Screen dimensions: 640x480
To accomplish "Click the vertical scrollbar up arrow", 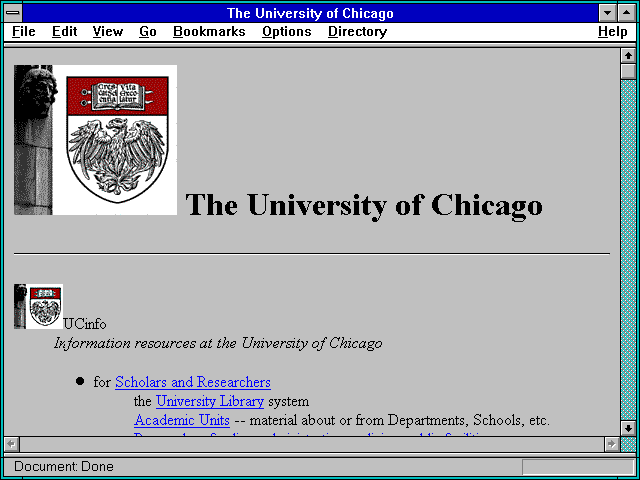I will click(628, 56).
